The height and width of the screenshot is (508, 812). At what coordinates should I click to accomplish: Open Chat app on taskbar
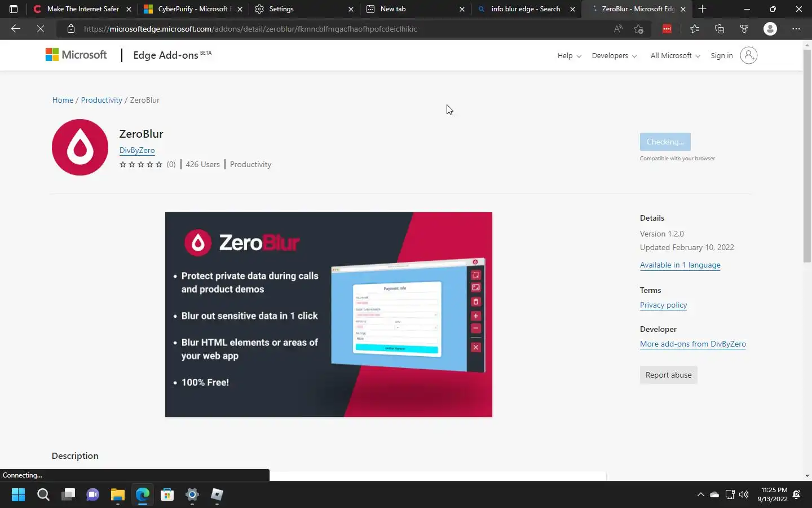click(x=92, y=494)
